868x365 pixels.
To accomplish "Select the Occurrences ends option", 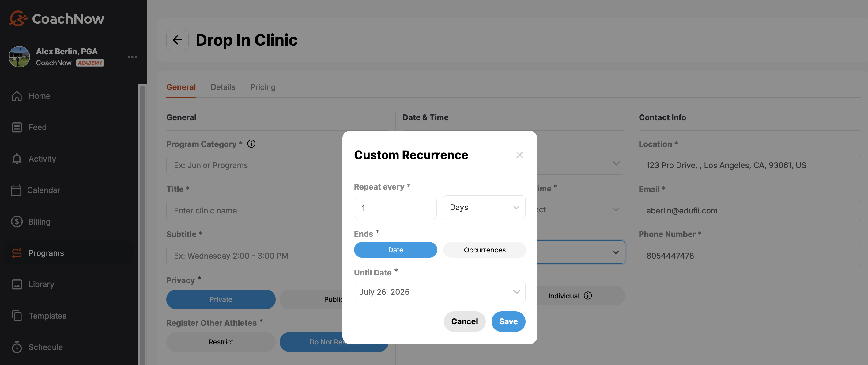I will tap(485, 250).
